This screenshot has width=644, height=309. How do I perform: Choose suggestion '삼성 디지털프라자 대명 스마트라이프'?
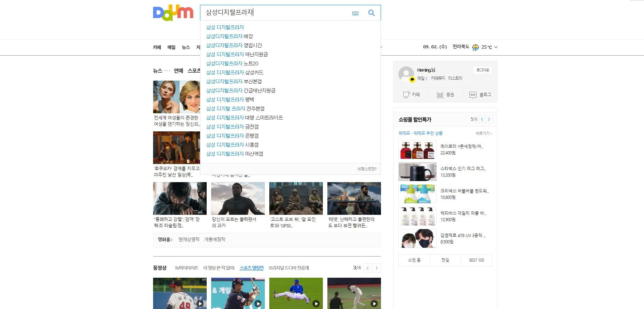245,117
